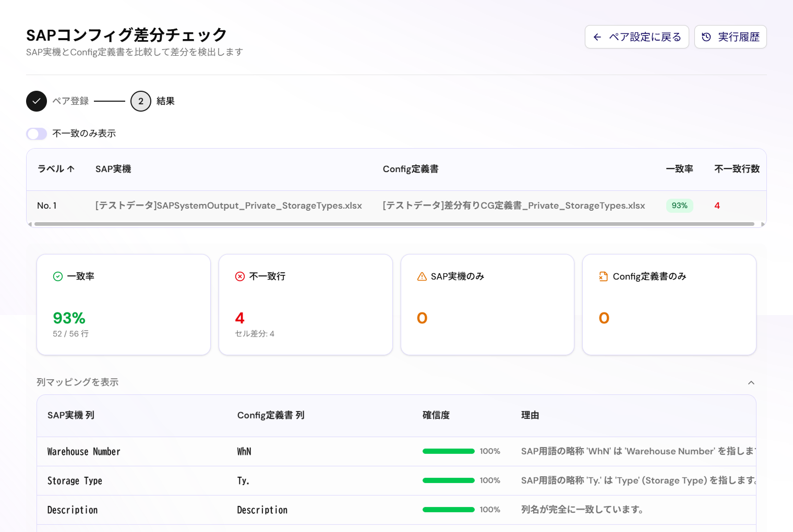The image size is (793, 532).
Task: Click the Description row confidence bar
Action: [449, 510]
